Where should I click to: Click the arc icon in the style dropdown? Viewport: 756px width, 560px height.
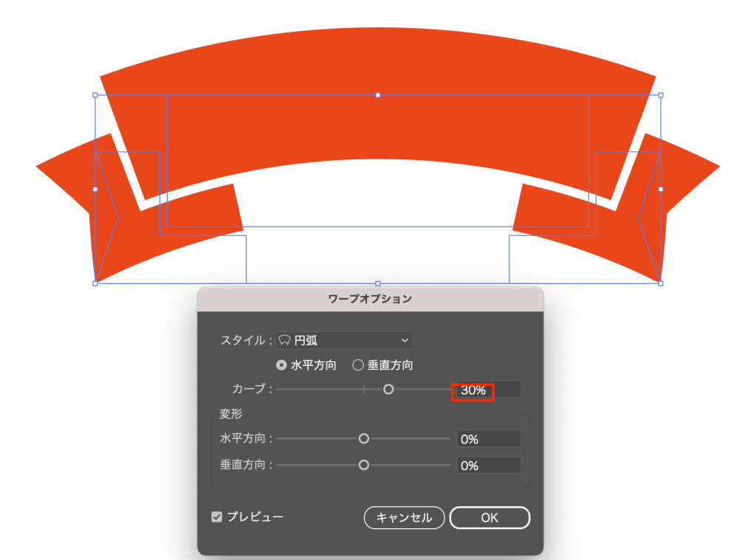284,340
